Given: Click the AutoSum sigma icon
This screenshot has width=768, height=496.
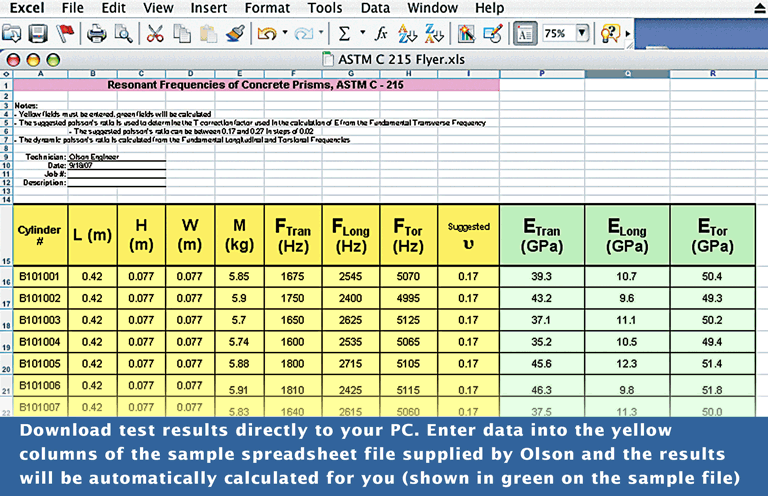Looking at the screenshot, I should click(x=344, y=34).
